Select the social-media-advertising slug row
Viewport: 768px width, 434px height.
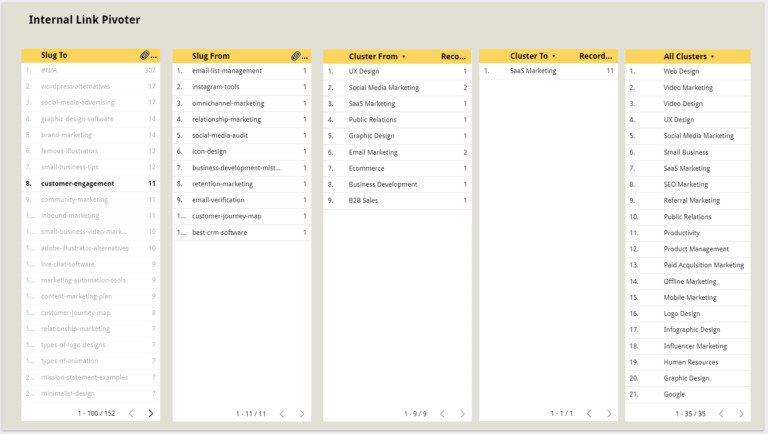pyautogui.click(x=91, y=102)
